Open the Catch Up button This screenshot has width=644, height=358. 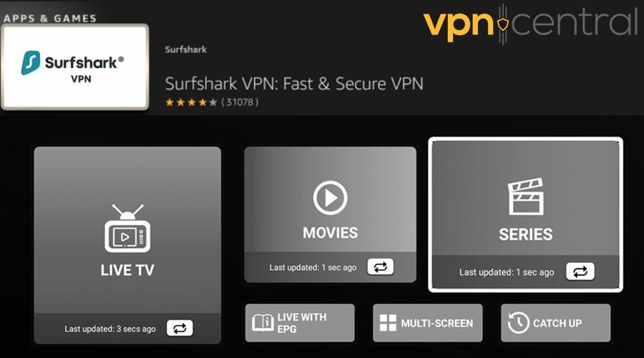coord(556,323)
